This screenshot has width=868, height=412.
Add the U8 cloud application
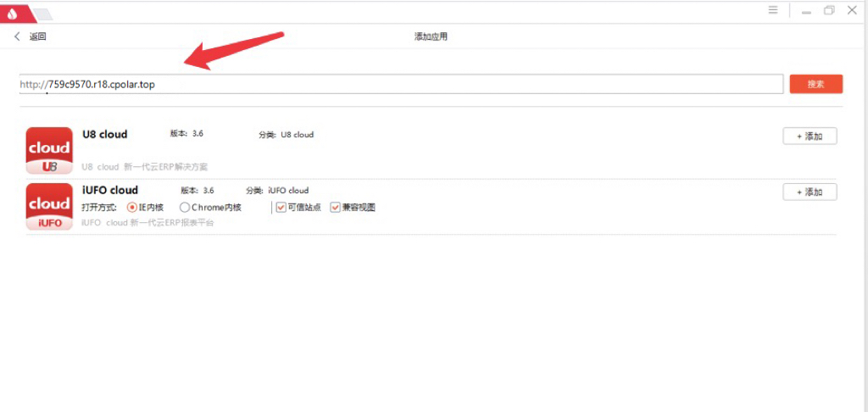click(x=810, y=136)
